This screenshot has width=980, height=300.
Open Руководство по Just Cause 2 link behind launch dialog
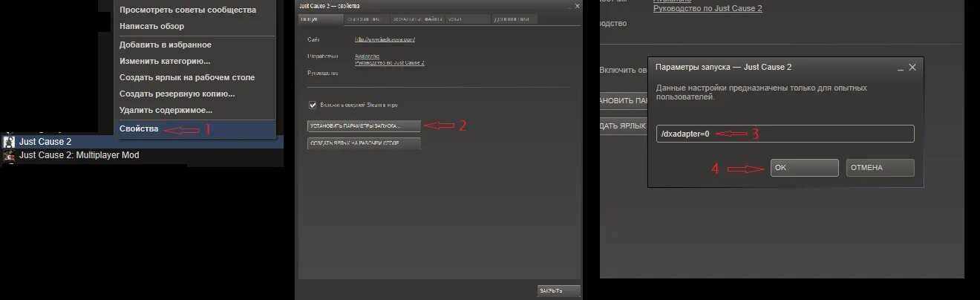pos(708,8)
